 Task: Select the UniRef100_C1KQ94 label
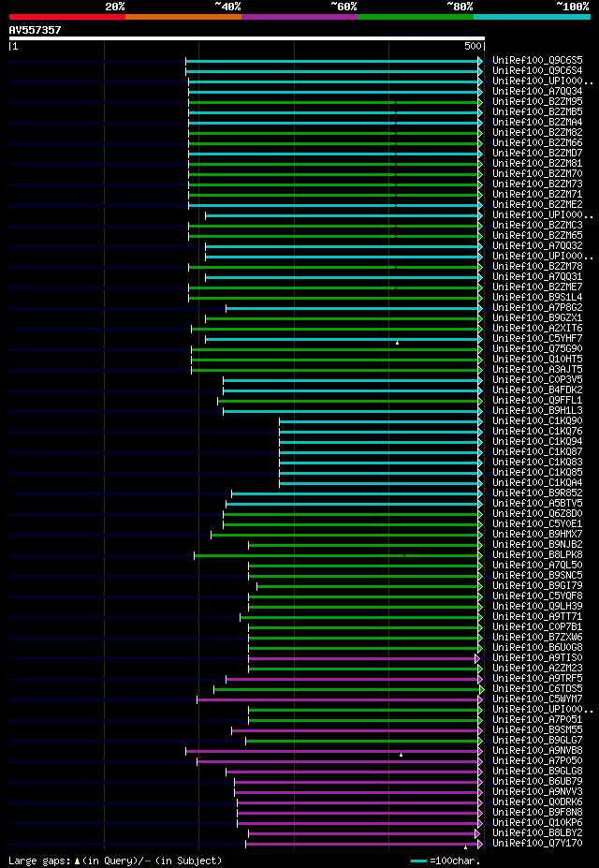[x=537, y=442]
